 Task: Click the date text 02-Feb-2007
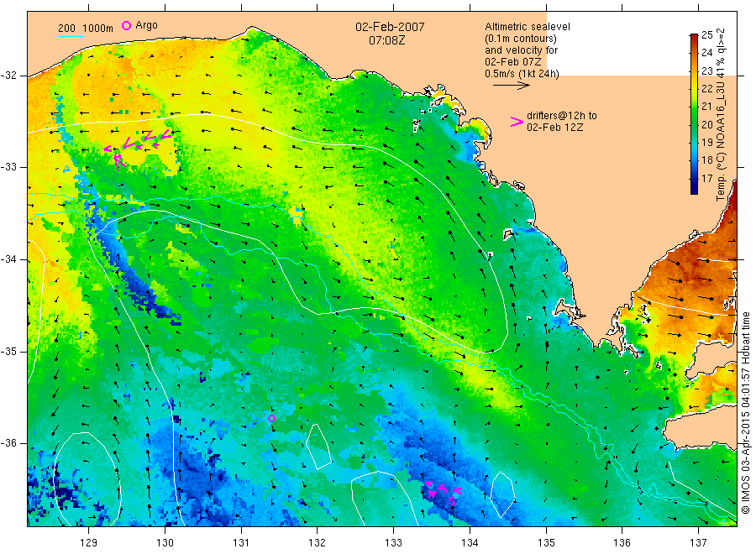click(x=390, y=27)
